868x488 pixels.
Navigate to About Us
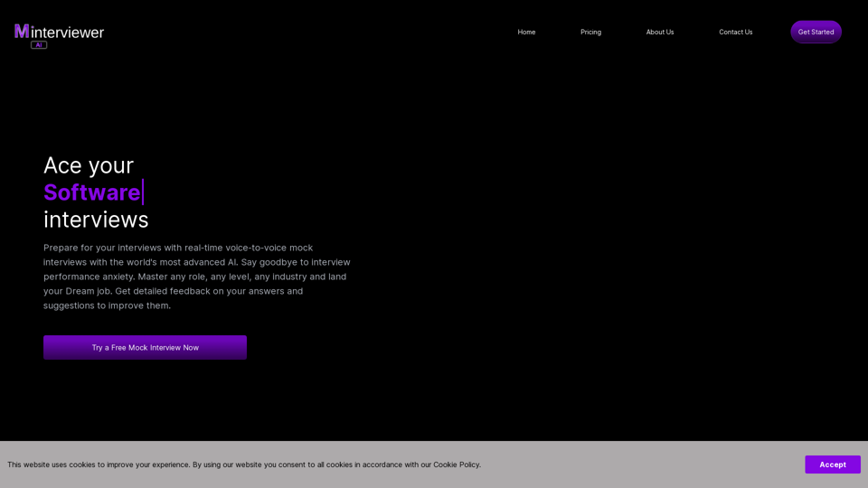pyautogui.click(x=659, y=32)
